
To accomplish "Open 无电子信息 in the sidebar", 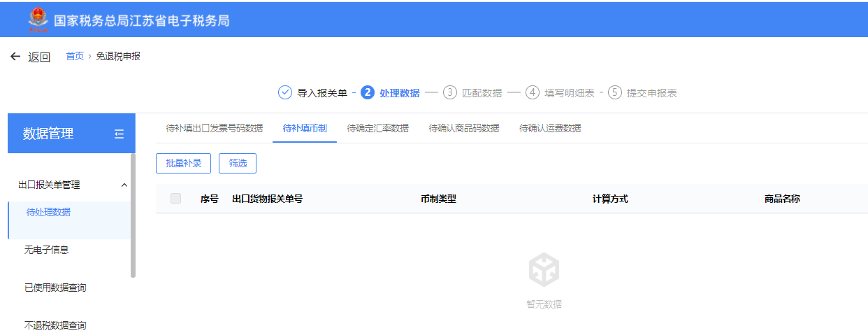I will click(46, 250).
